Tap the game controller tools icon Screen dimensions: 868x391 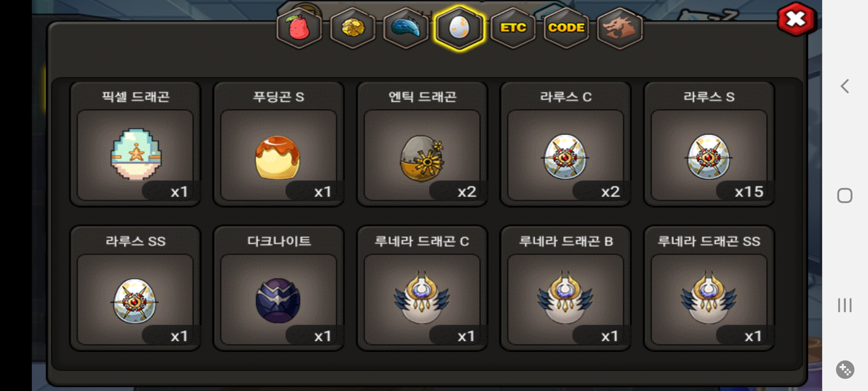pyautogui.click(x=845, y=370)
